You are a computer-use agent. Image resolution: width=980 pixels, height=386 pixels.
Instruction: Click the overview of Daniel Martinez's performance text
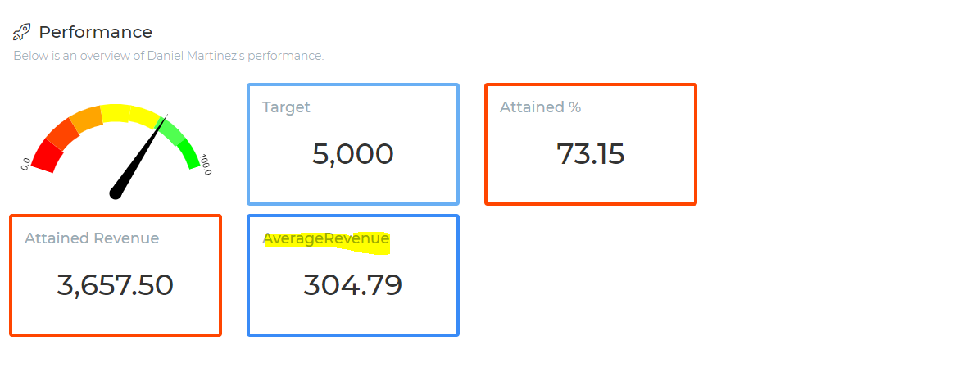coord(168,56)
